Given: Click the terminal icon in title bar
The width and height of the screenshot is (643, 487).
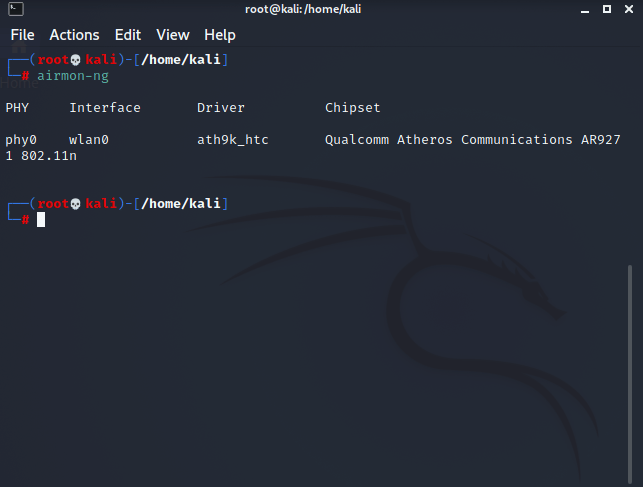Looking at the screenshot, I should (x=9, y=9).
